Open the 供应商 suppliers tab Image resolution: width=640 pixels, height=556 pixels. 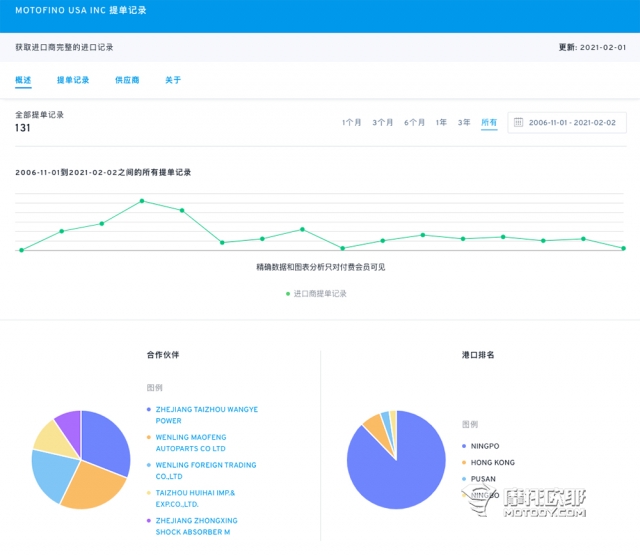coord(127,80)
